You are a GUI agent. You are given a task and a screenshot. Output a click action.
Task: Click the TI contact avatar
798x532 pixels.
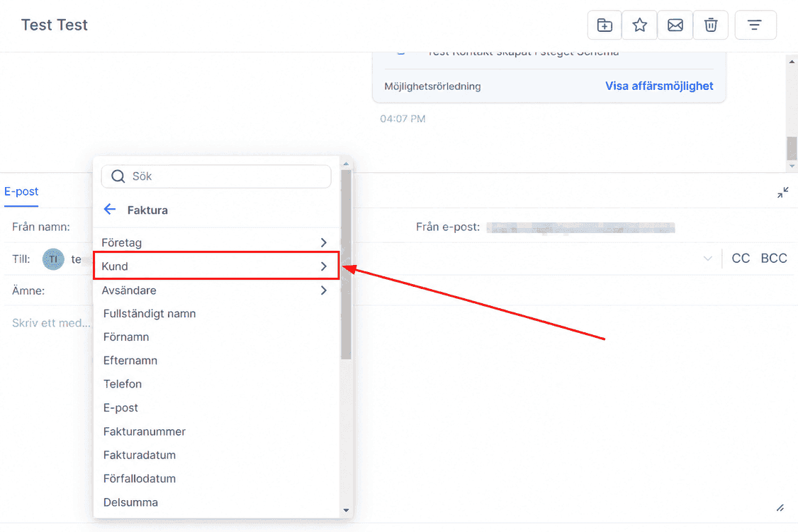click(x=53, y=259)
